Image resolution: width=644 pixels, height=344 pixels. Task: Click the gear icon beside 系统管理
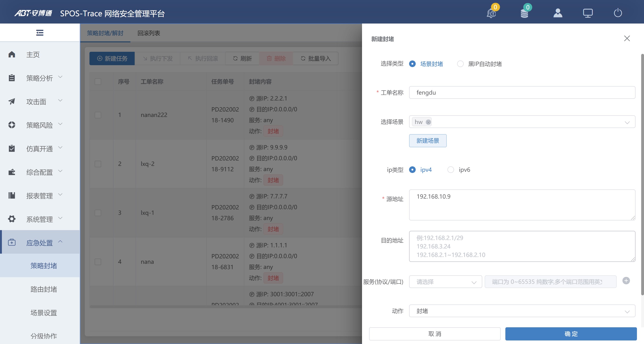12,219
